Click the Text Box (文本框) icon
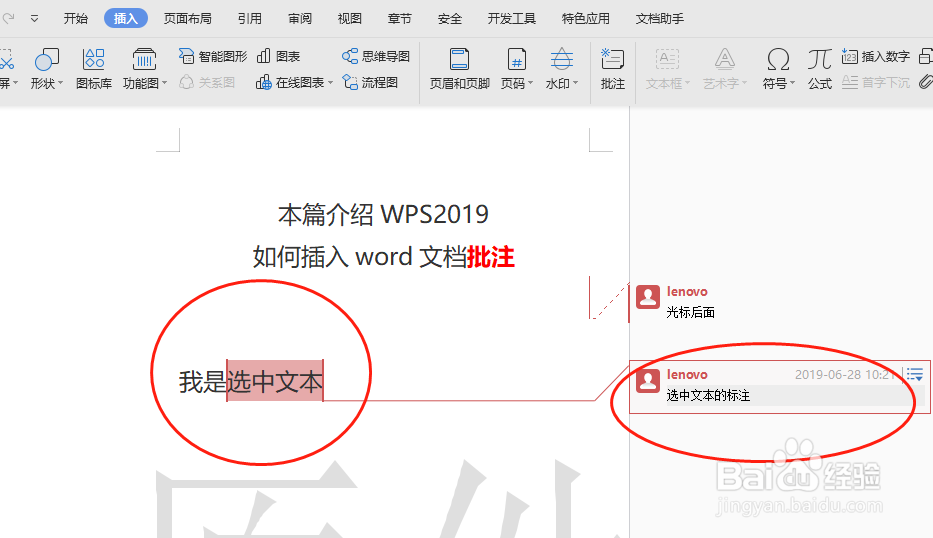The height and width of the screenshot is (538, 933). (667, 60)
